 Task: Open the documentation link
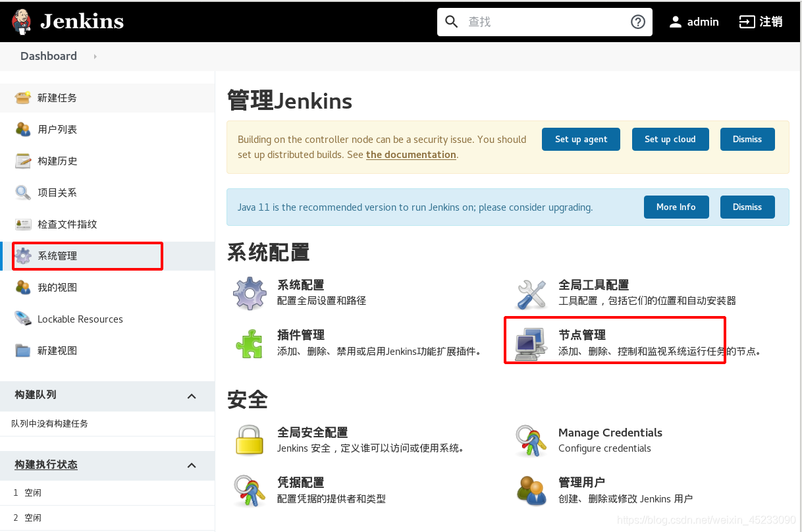[x=411, y=155]
